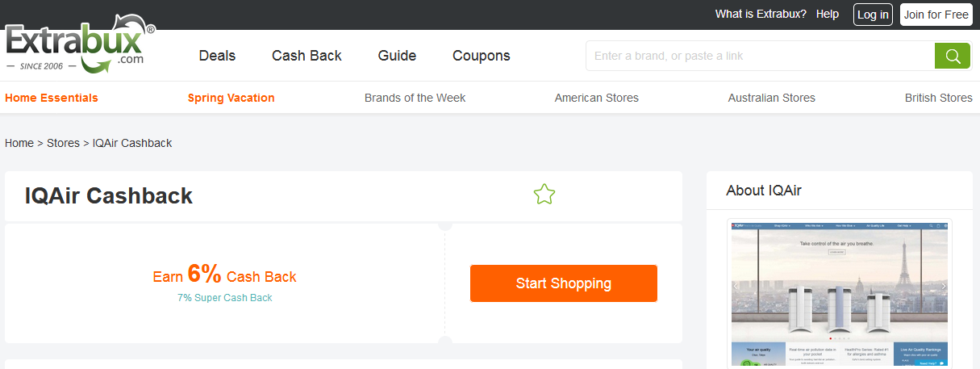
Task: Click the 7% Super Cash Back link
Action: (x=225, y=298)
